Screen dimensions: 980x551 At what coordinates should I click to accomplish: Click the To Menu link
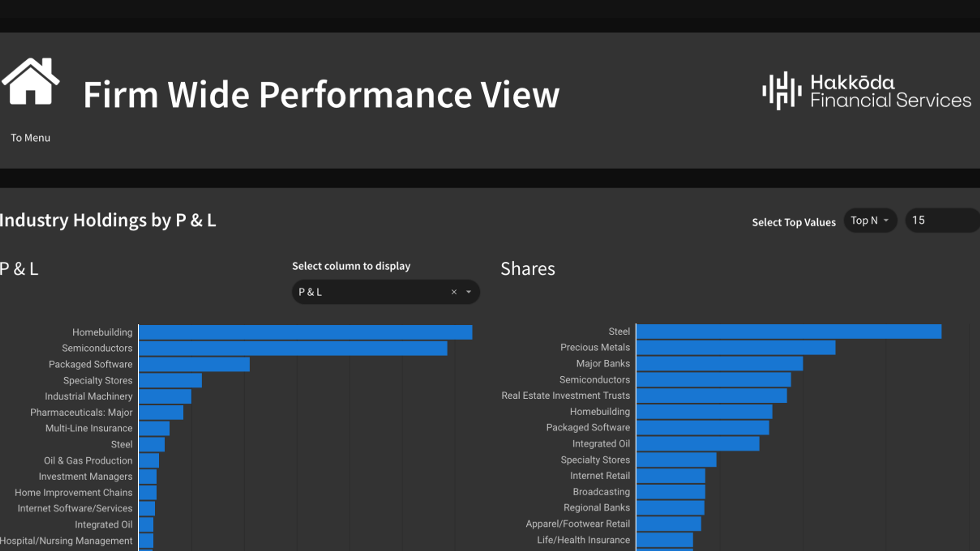(x=30, y=138)
